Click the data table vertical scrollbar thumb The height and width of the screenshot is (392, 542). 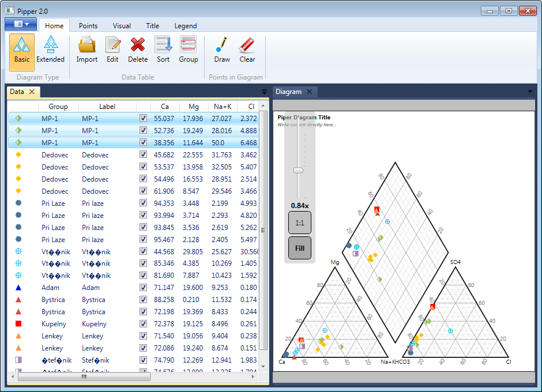pyautogui.click(x=263, y=230)
